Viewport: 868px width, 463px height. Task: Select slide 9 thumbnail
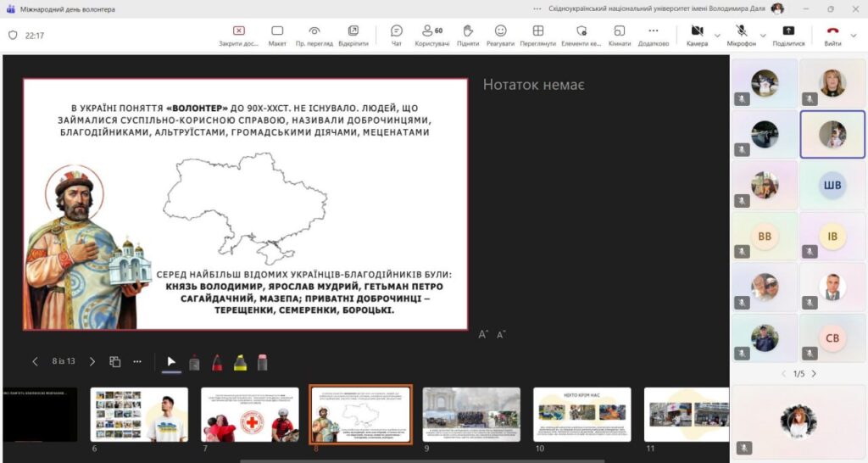(x=471, y=414)
